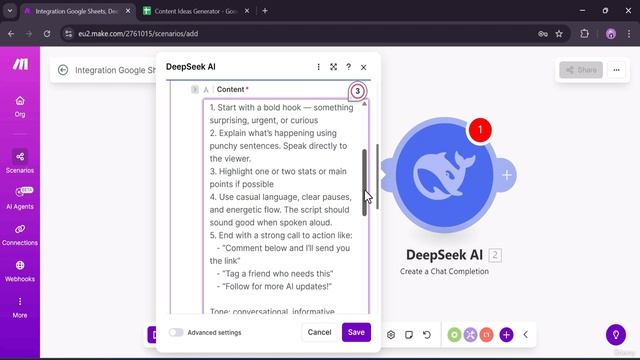Collapse the bottom toolbar with the chevron
640x360 pixels.
tap(526, 335)
